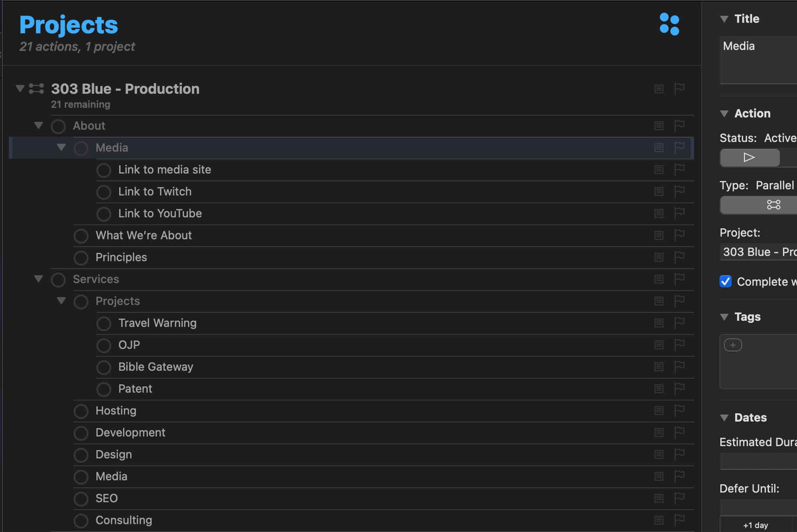Flag the 303 Blue - Production project

coord(679,88)
